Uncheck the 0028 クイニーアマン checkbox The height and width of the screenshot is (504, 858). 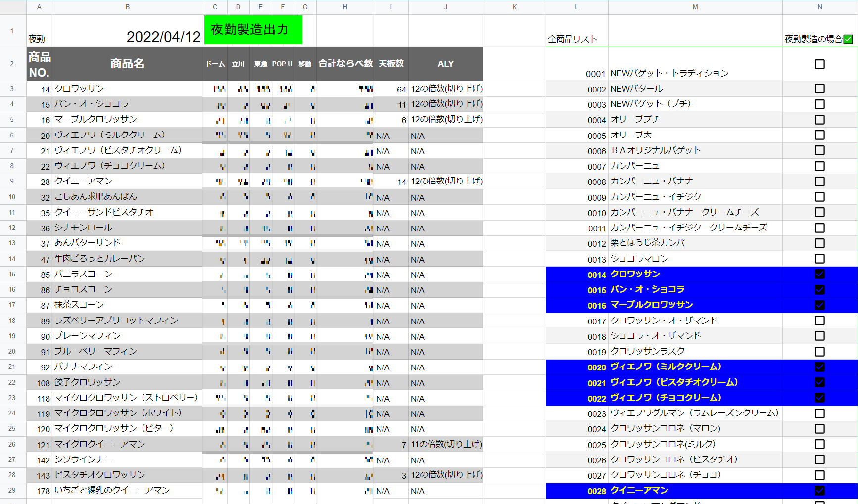(x=819, y=491)
